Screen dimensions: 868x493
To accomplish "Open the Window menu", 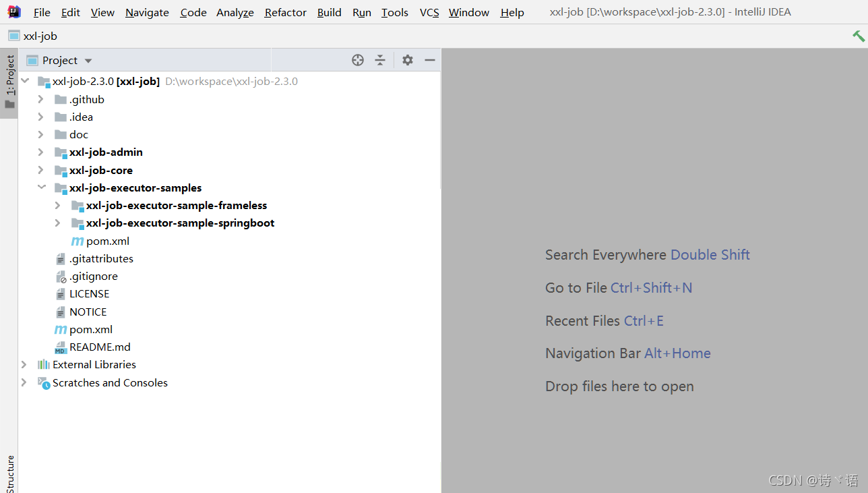I will [469, 12].
